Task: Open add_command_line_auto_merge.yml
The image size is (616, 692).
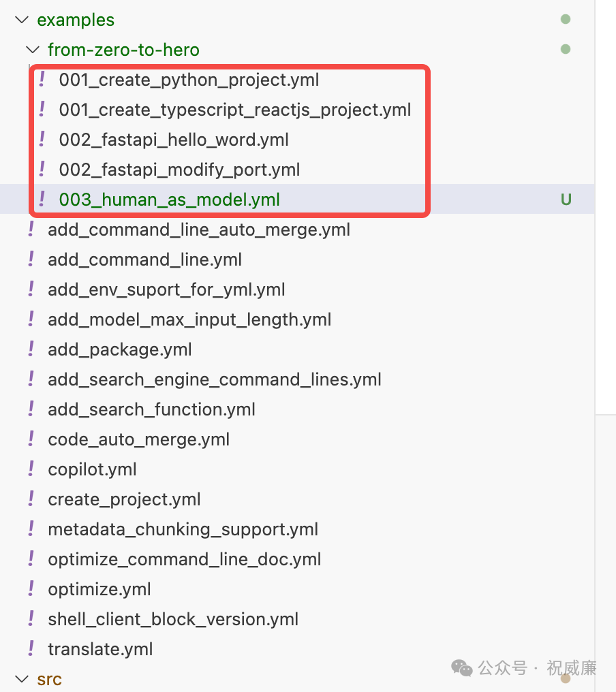Action: tap(199, 230)
